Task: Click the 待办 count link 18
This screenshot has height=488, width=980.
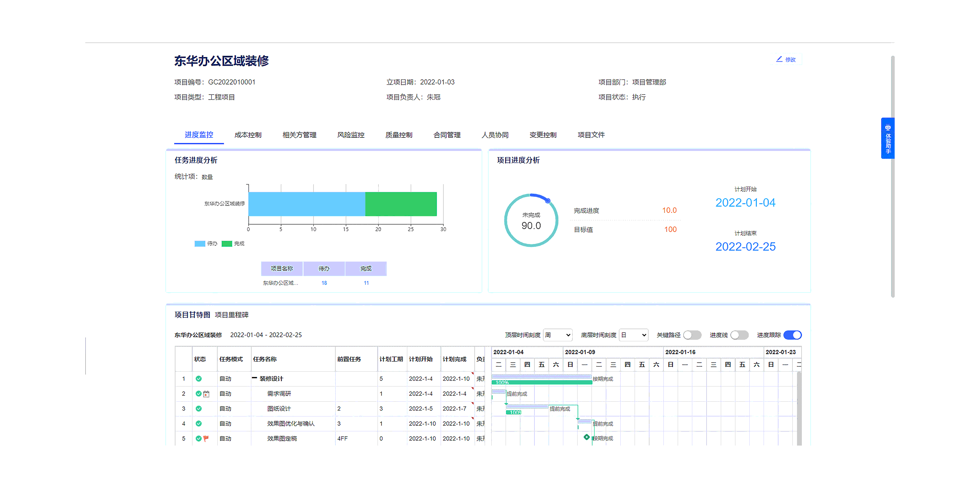Action: pyautogui.click(x=324, y=283)
